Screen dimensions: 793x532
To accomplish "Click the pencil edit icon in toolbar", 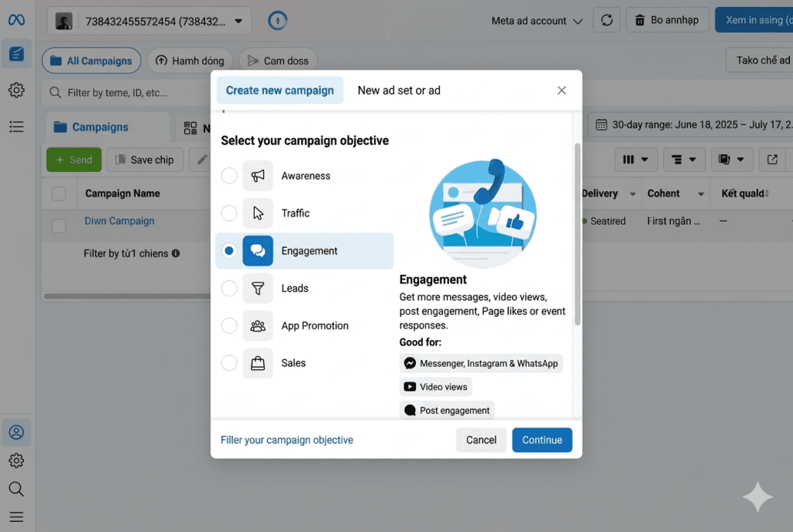I will click(201, 160).
